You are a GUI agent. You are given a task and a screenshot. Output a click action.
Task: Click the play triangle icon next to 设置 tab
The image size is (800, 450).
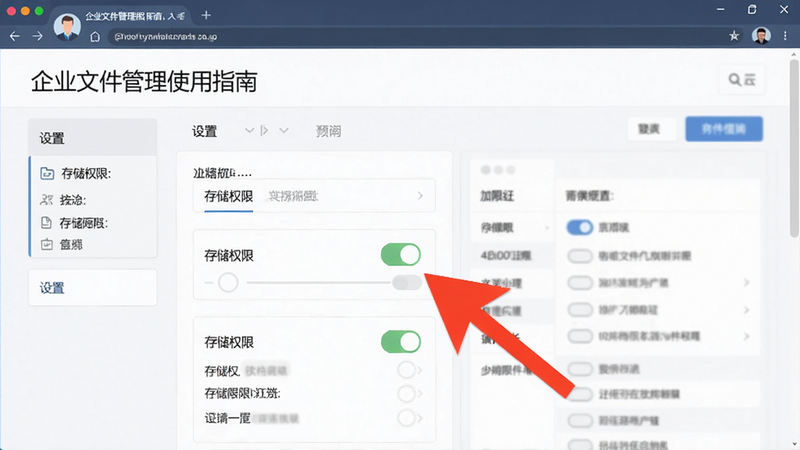pyautogui.click(x=264, y=131)
